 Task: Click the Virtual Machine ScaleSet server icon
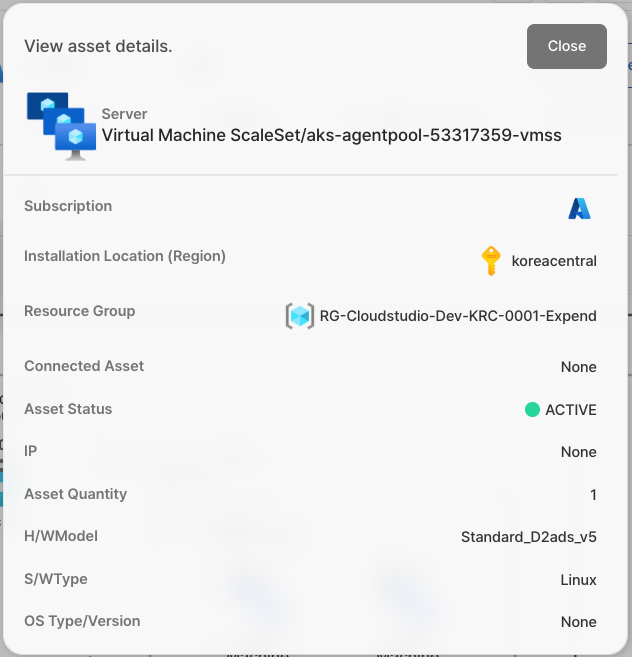pos(61,124)
